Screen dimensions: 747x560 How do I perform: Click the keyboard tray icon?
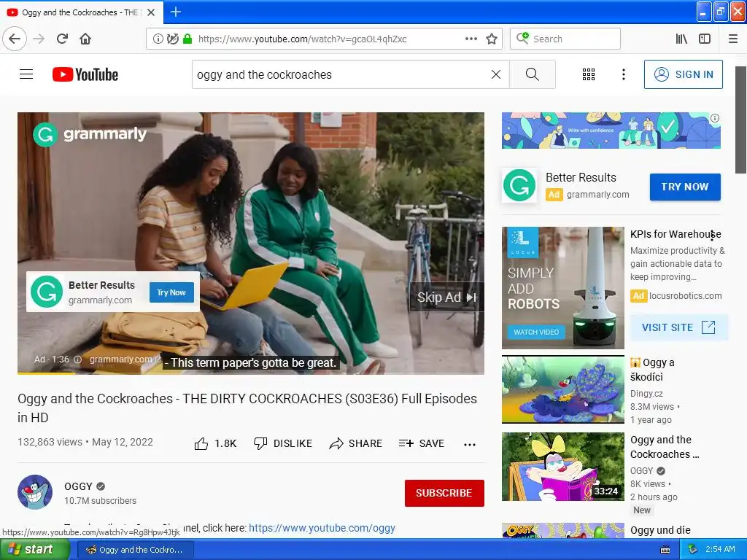coord(665,550)
